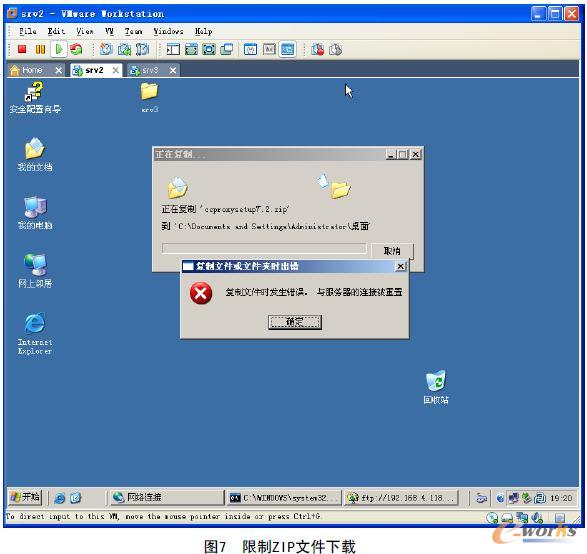Click the green Power On play icon
This screenshot has height=554, width=587.
(x=59, y=49)
